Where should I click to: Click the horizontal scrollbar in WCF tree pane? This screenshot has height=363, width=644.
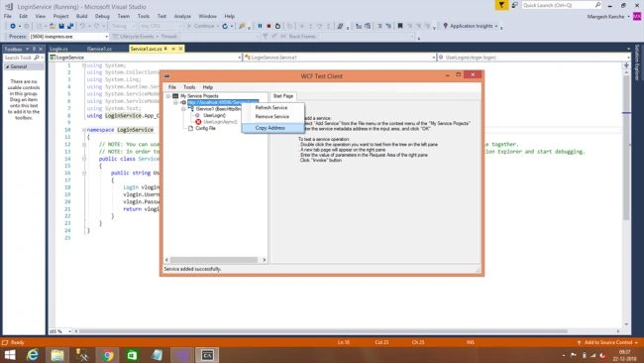click(214, 260)
